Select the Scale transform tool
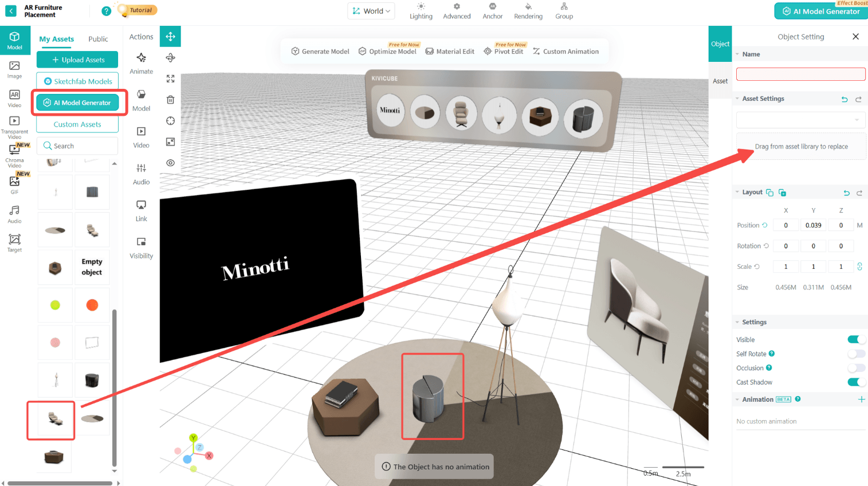868x486 pixels. coord(170,79)
